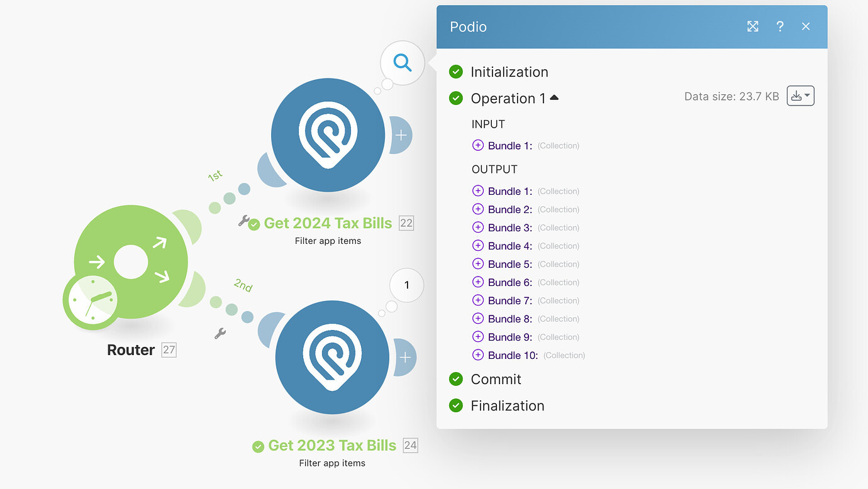Open the Get 2023 Tax Bills Podio module

pos(332,357)
